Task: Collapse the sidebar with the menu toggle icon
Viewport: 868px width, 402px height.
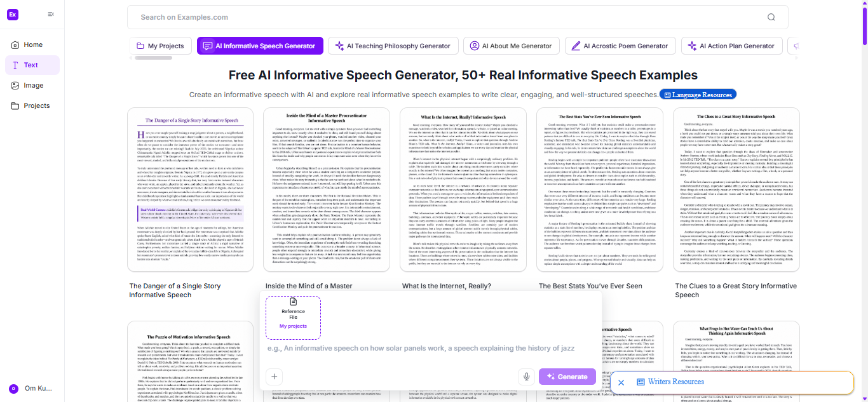Action: [x=51, y=14]
